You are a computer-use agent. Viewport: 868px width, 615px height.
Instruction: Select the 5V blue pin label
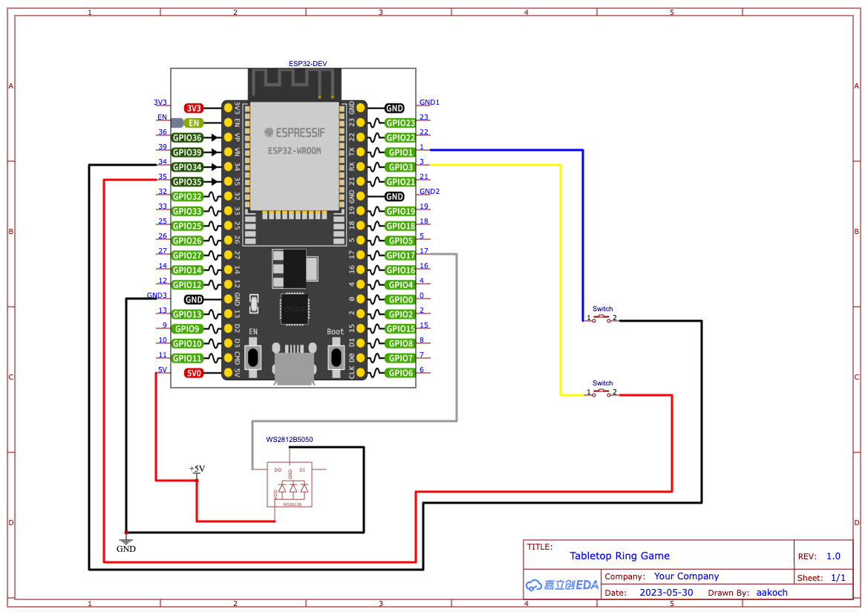162,370
